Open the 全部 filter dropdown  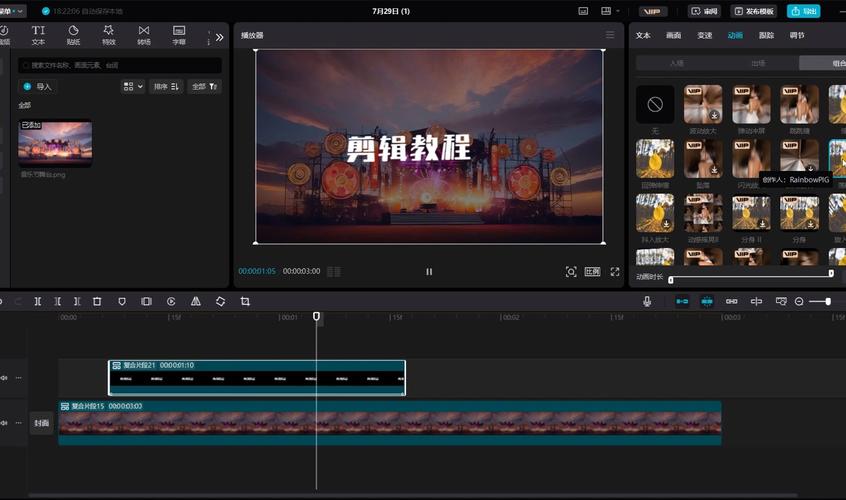[x=204, y=86]
